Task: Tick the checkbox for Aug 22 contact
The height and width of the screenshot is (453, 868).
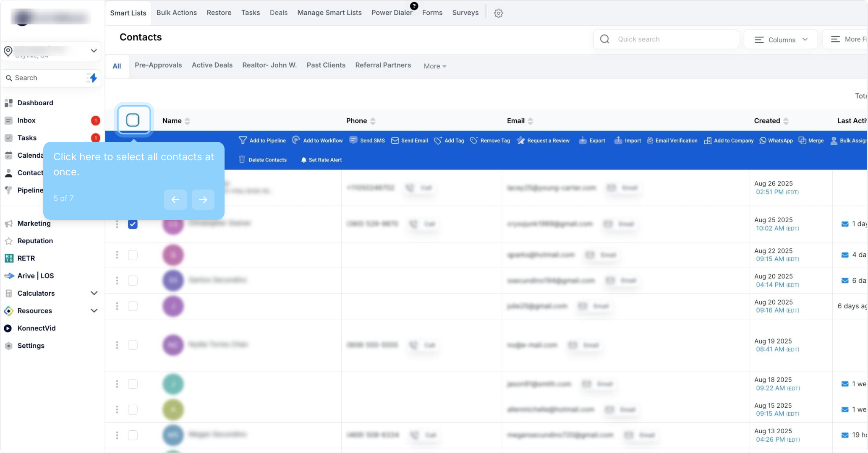Action: coord(133,255)
